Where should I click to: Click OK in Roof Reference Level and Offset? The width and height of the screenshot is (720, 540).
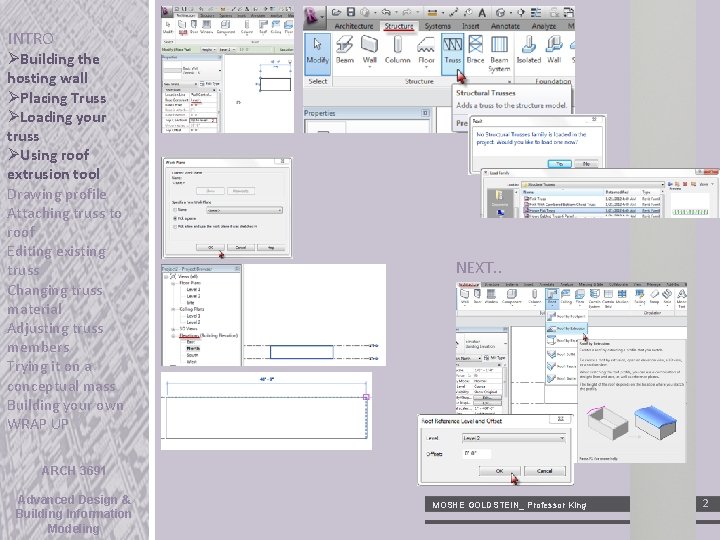pos(500,471)
